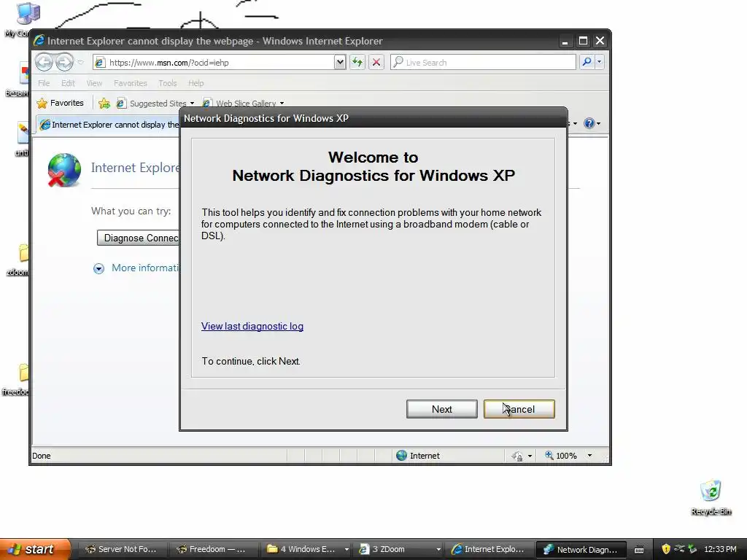Screen dimensions: 747x560
Task: Open the recent pages dropdown beside Forward
Action: coord(80,63)
